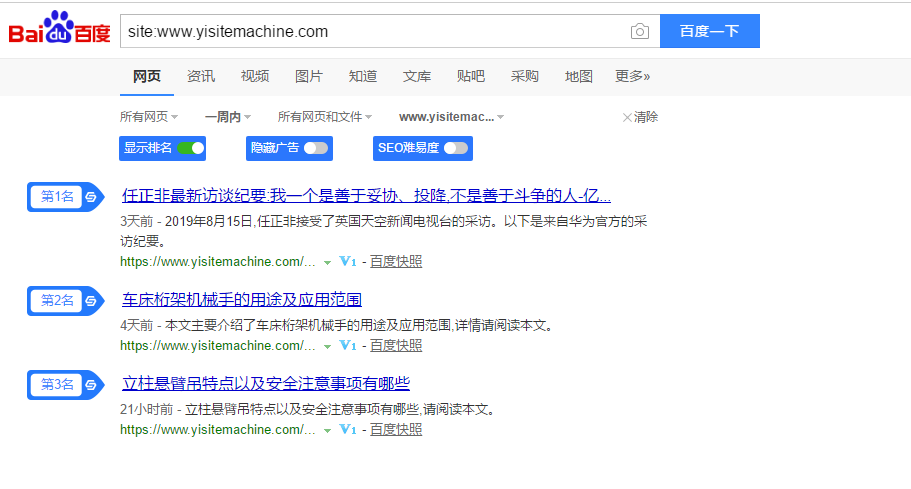This screenshot has height=489, width=911.
Task: Click the green URL of the 任正非 result
Action: pos(218,262)
